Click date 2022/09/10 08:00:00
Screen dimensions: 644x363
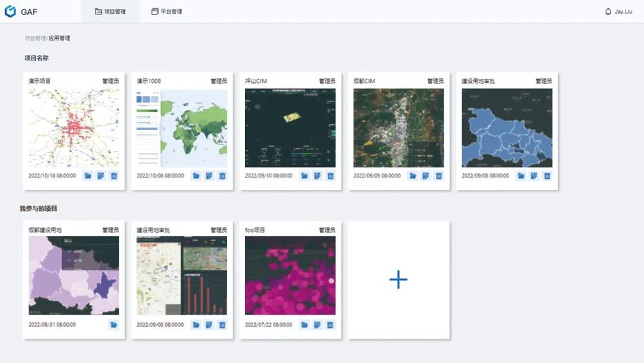pyautogui.click(x=269, y=176)
